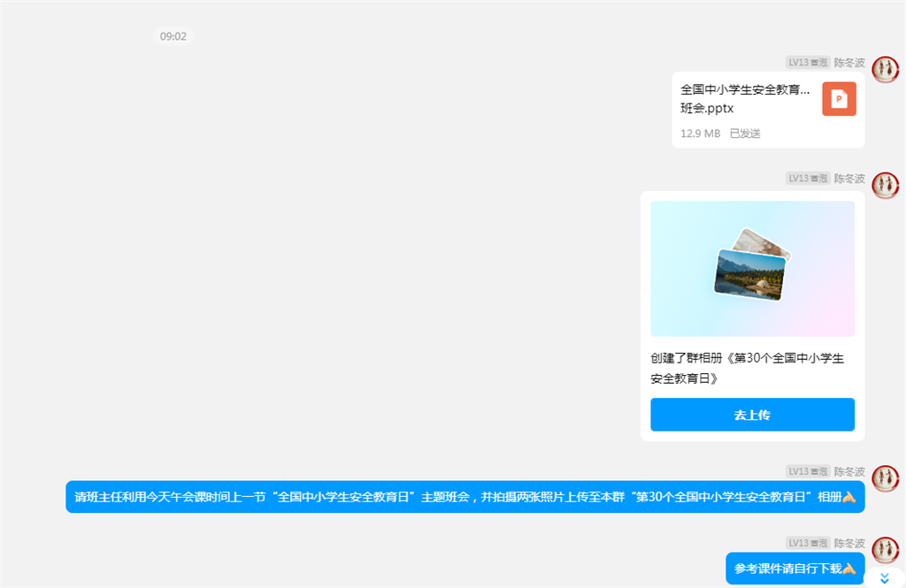
Task: Open the album cover photo thumbnail
Action: coord(752,268)
